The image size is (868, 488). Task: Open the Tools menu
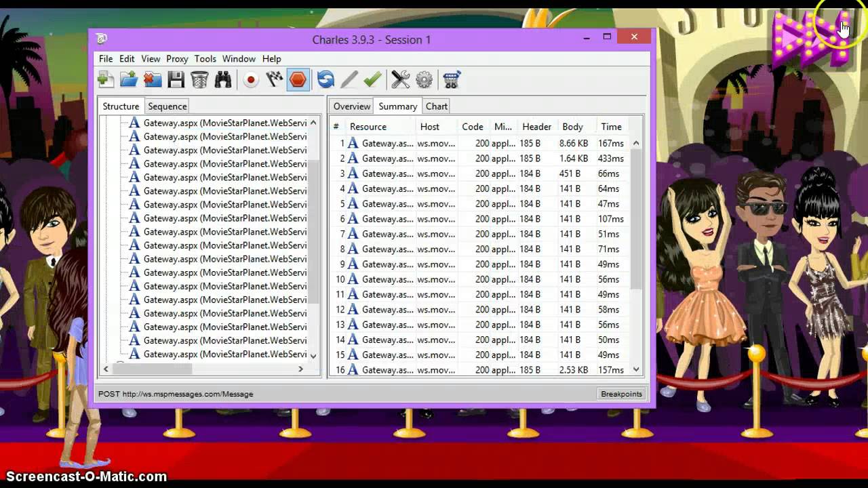205,59
